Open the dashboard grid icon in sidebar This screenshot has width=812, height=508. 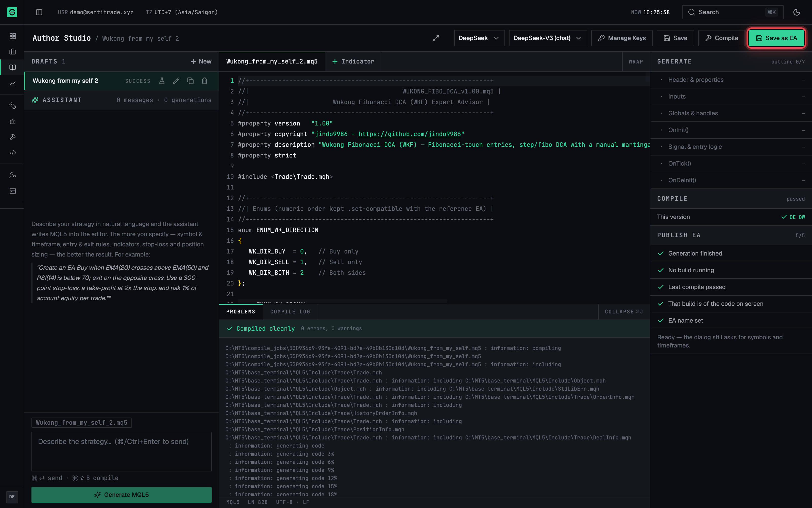[12, 36]
